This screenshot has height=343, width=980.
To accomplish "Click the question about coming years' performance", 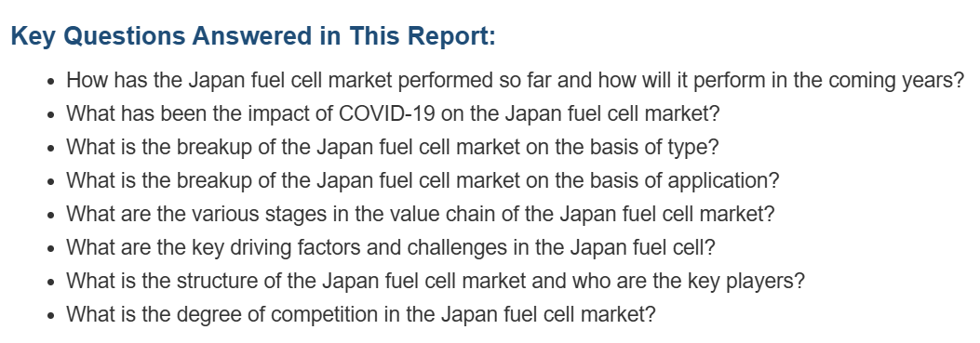I will tap(516, 81).
